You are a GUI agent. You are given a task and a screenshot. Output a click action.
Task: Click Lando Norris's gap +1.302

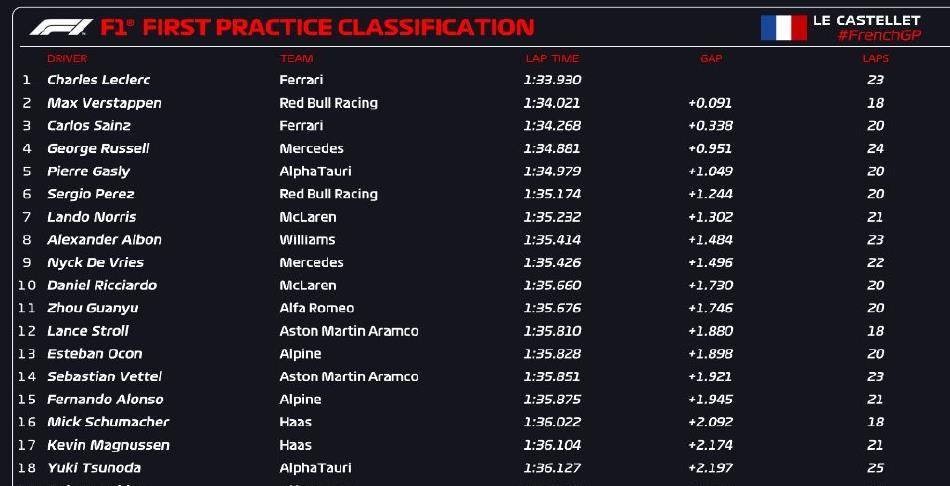pyautogui.click(x=710, y=217)
